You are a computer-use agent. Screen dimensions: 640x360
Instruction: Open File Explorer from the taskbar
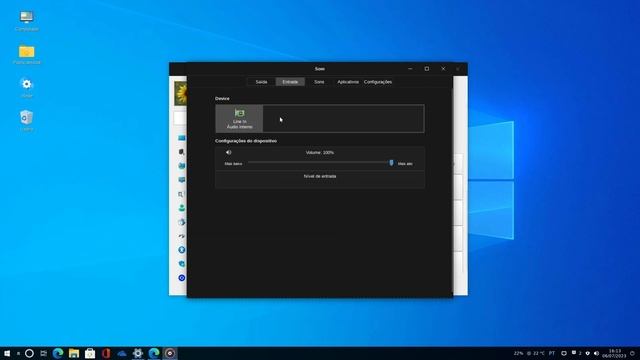coord(74,353)
